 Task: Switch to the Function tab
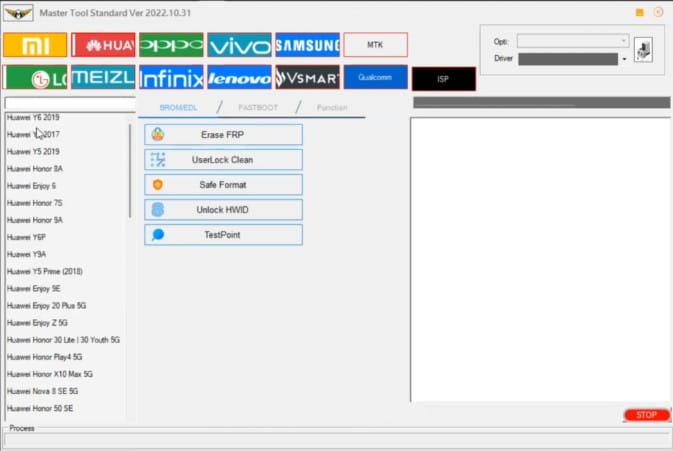tap(332, 108)
